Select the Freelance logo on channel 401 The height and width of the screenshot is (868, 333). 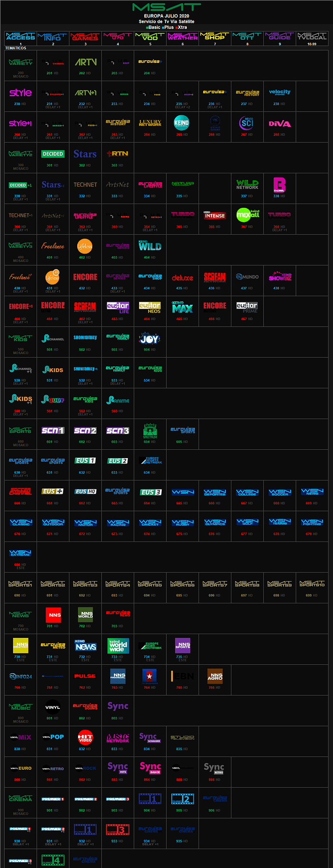click(x=53, y=246)
